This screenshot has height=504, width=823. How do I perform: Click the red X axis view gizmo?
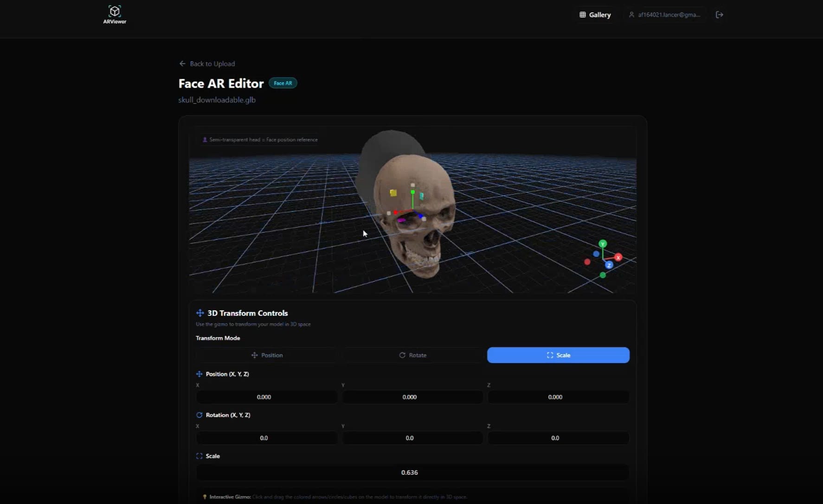[618, 257]
